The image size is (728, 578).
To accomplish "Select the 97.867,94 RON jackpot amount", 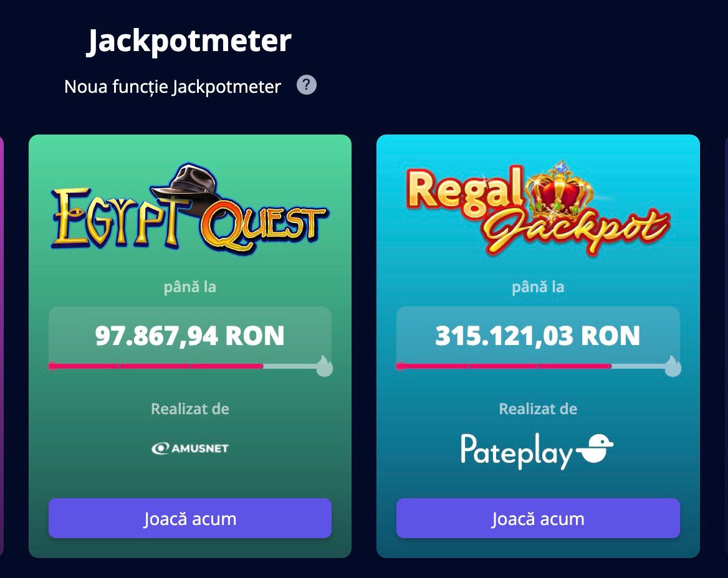I will [x=189, y=336].
